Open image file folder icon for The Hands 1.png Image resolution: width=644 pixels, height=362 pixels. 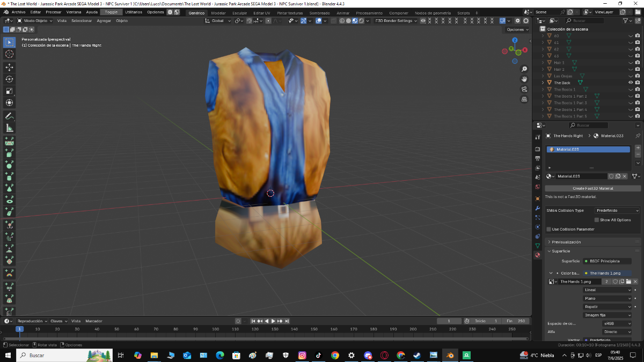pos(628,282)
